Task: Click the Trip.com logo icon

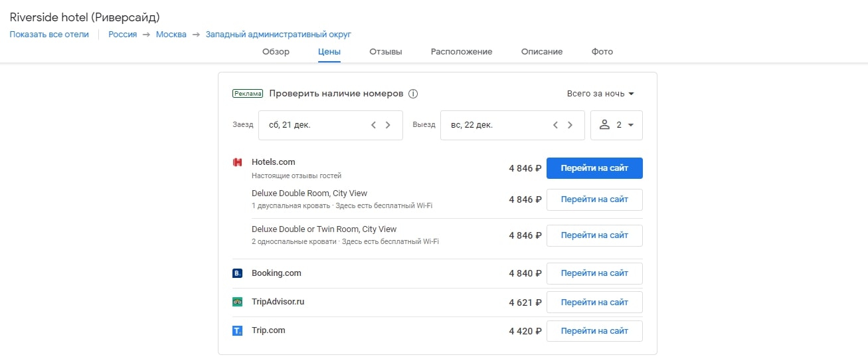Action: tap(237, 330)
